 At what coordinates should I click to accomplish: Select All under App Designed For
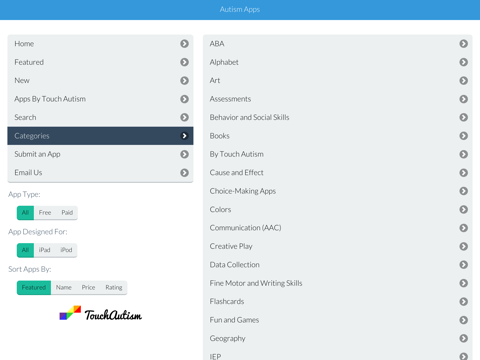point(25,250)
